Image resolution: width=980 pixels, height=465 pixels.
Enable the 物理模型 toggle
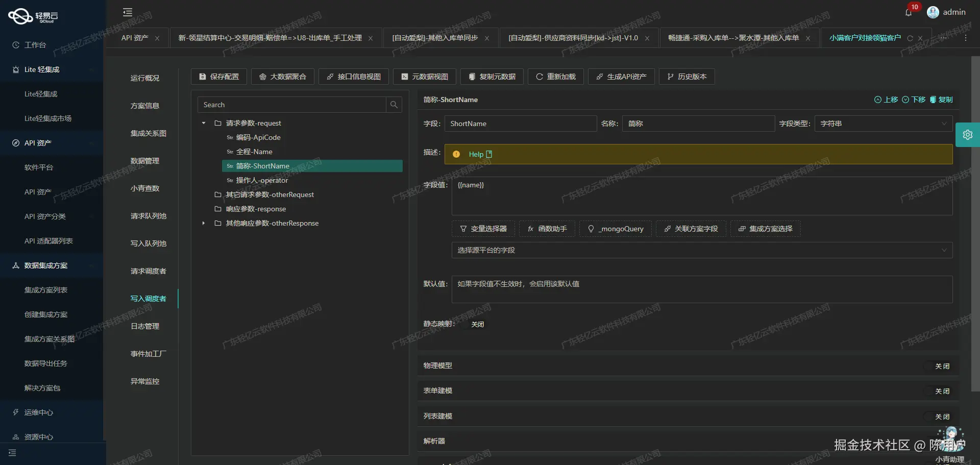tap(942, 365)
